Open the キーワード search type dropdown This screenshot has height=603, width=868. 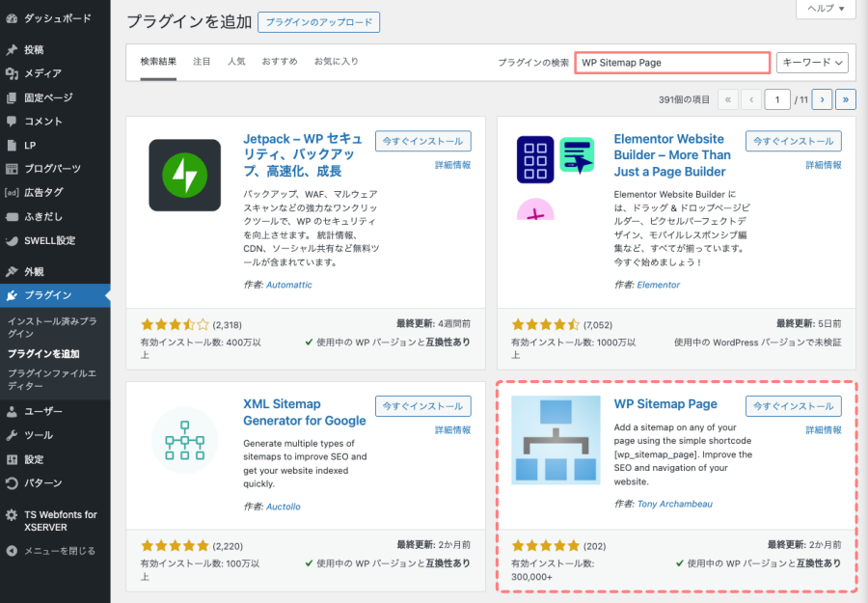point(812,63)
